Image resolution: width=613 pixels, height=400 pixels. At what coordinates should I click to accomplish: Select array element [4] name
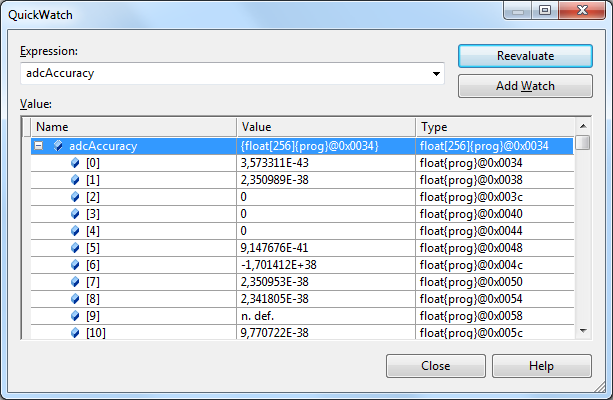click(93, 231)
